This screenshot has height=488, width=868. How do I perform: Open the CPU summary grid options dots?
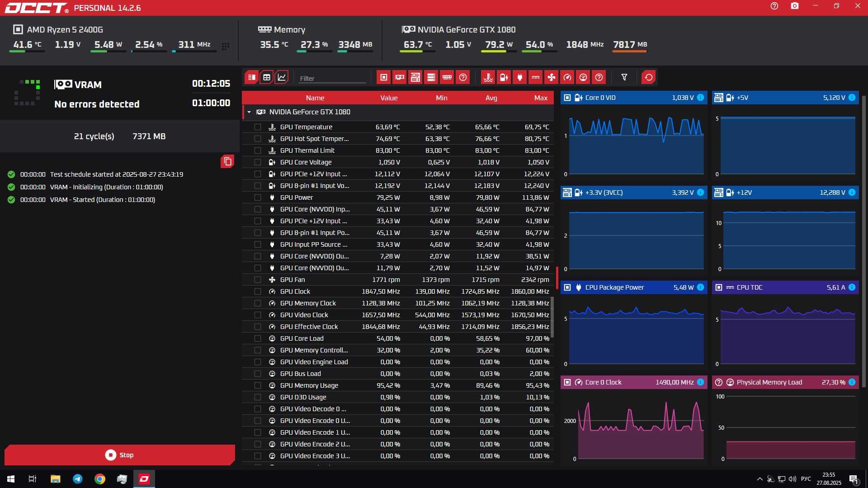click(x=226, y=46)
